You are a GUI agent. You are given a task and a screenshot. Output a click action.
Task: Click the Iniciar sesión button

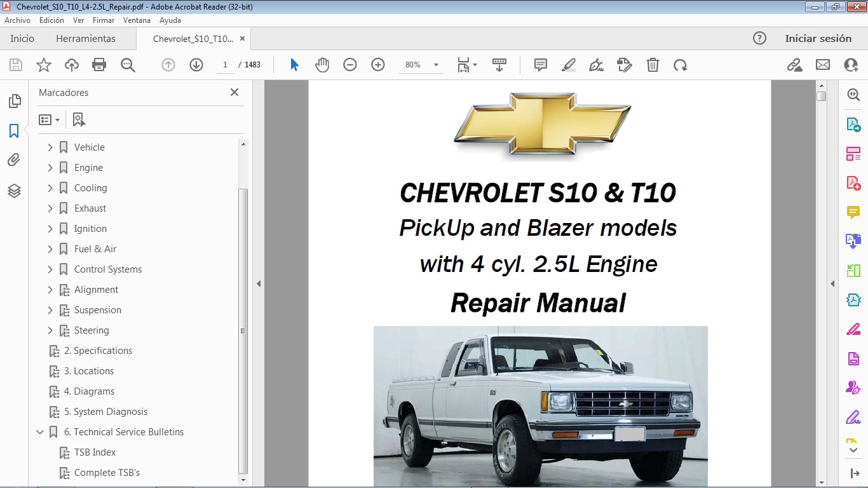coord(818,38)
